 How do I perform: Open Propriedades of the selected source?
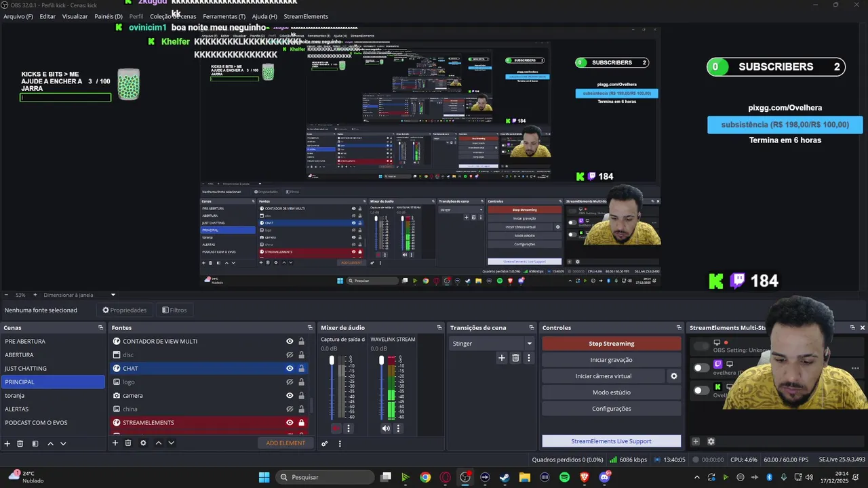(125, 310)
